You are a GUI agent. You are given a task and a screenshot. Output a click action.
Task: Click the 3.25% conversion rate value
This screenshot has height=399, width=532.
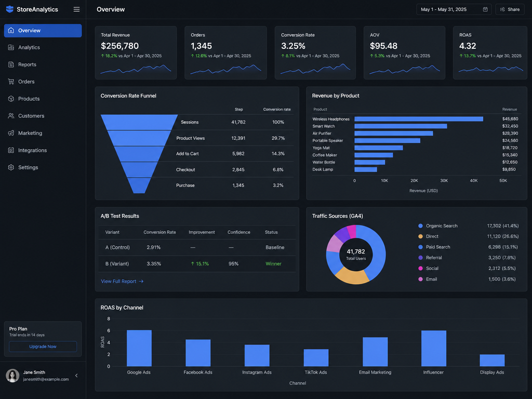[x=293, y=46]
